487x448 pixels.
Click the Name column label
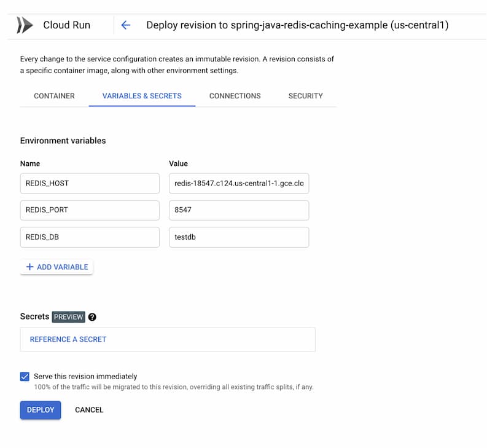30,163
